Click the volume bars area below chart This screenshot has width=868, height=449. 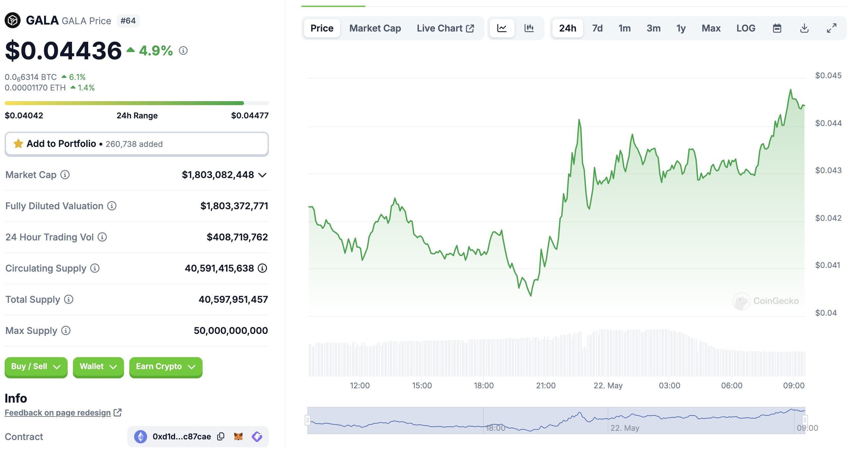[557, 353]
